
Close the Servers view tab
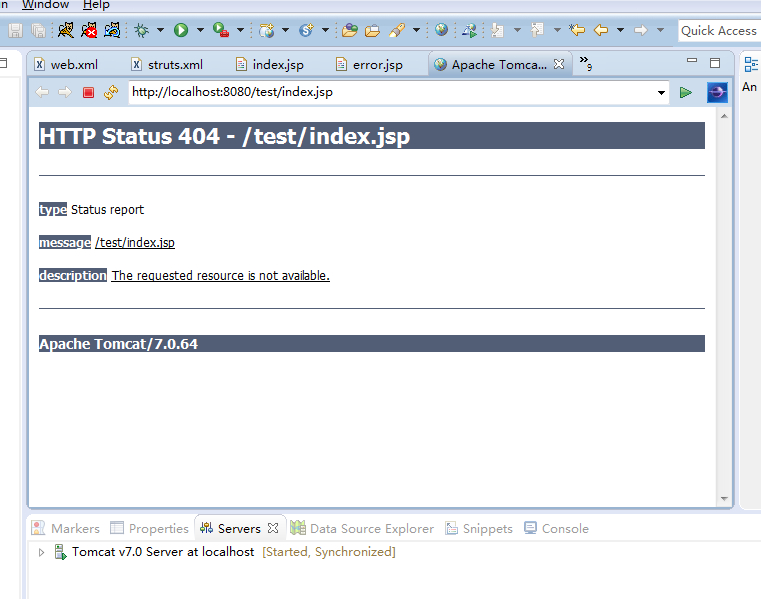point(273,528)
